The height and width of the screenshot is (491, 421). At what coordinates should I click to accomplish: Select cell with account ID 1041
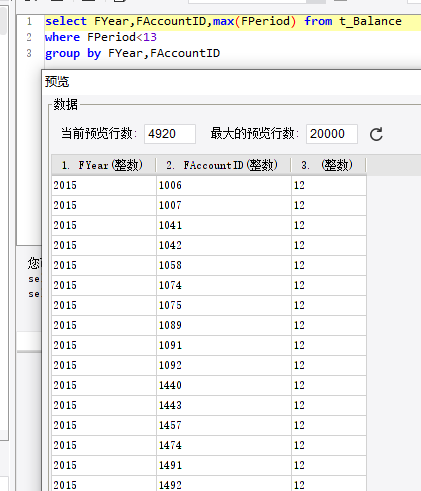[x=224, y=225]
